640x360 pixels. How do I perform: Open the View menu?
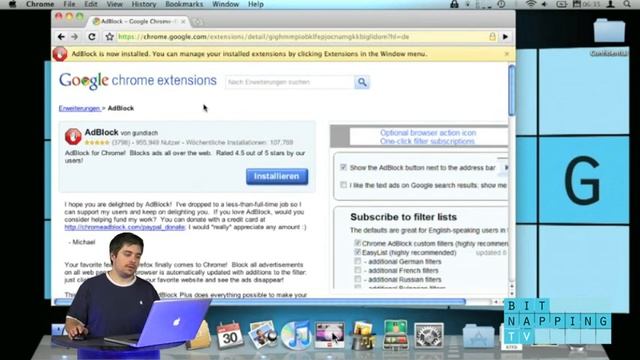115,4
